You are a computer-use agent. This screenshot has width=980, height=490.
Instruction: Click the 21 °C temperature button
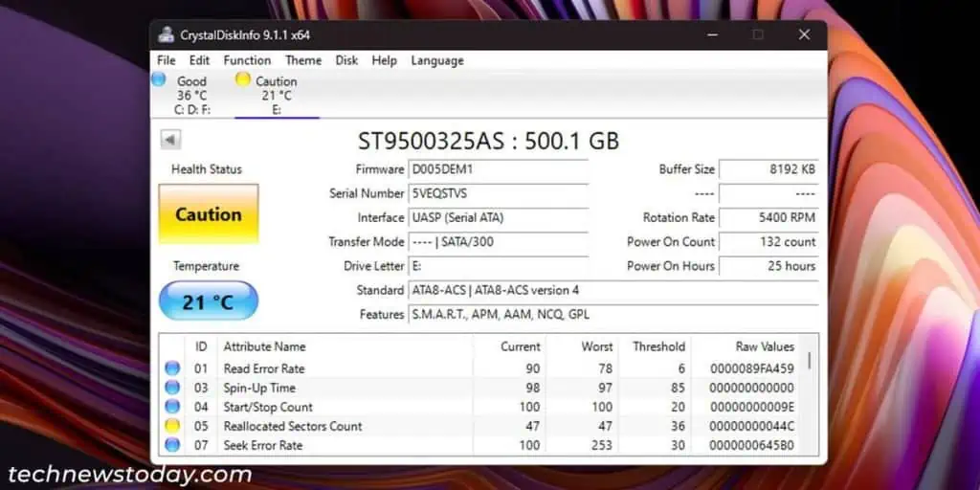click(x=208, y=301)
